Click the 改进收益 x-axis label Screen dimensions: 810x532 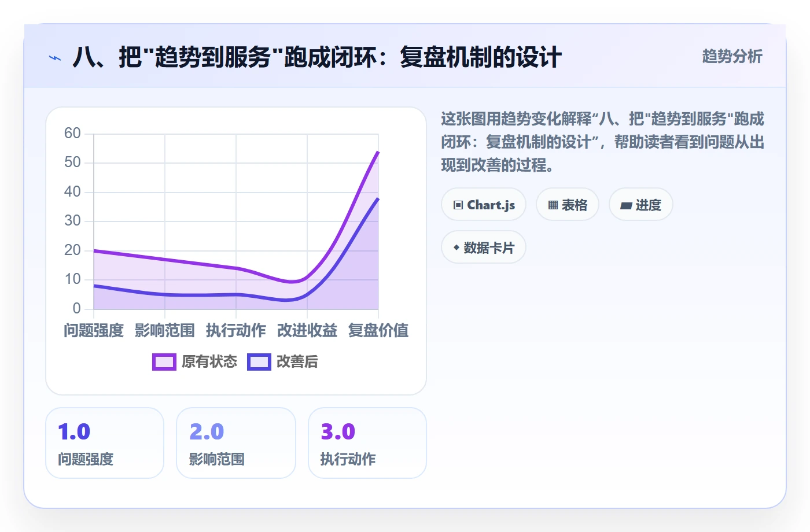307,331
